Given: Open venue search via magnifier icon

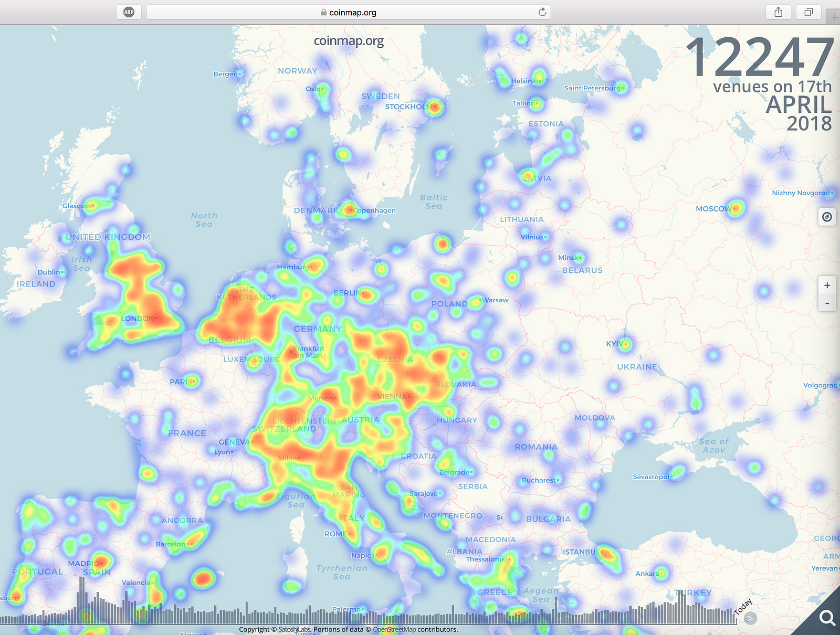Looking at the screenshot, I should coord(827,618).
